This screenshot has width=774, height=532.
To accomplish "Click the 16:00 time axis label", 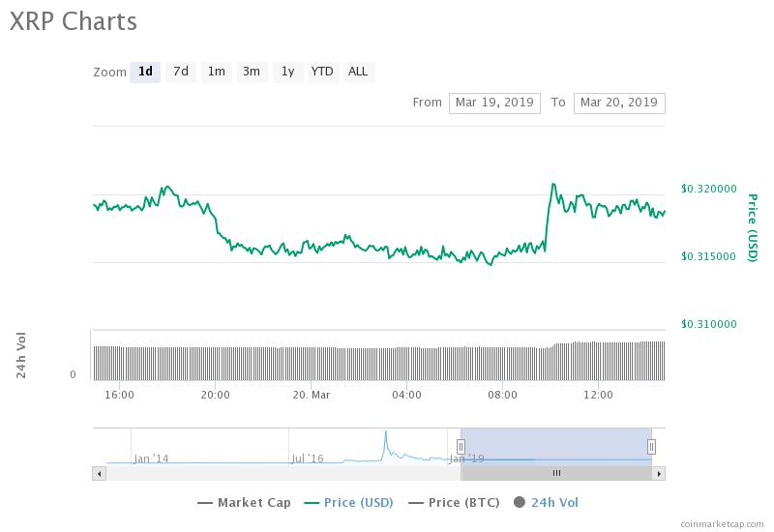I will [x=119, y=396].
